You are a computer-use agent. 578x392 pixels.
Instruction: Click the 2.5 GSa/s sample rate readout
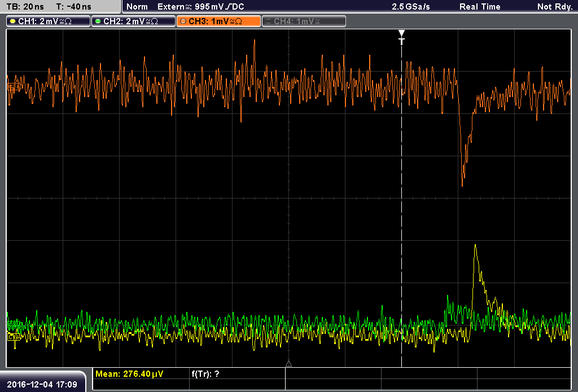point(411,7)
